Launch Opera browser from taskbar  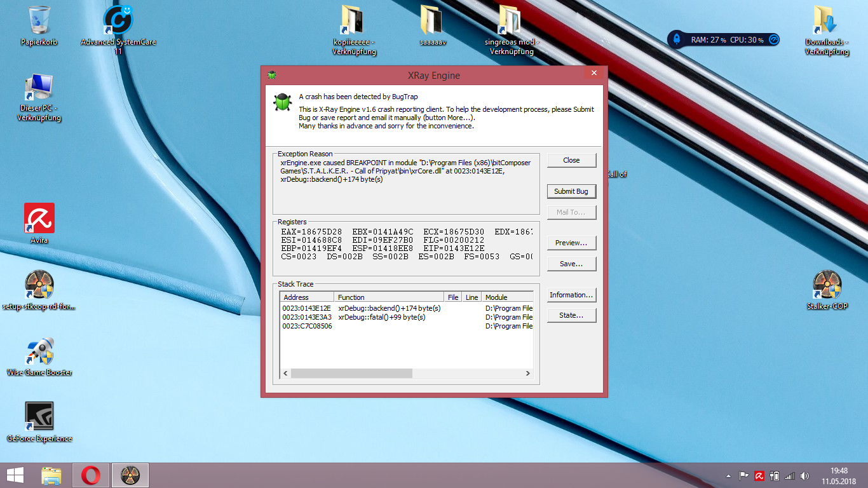coord(91,475)
